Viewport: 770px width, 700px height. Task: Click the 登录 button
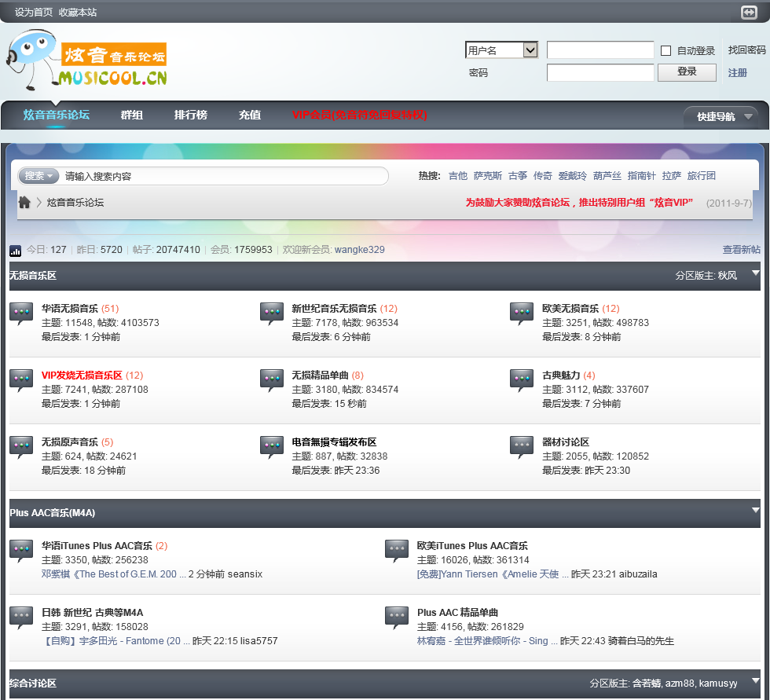(x=687, y=72)
